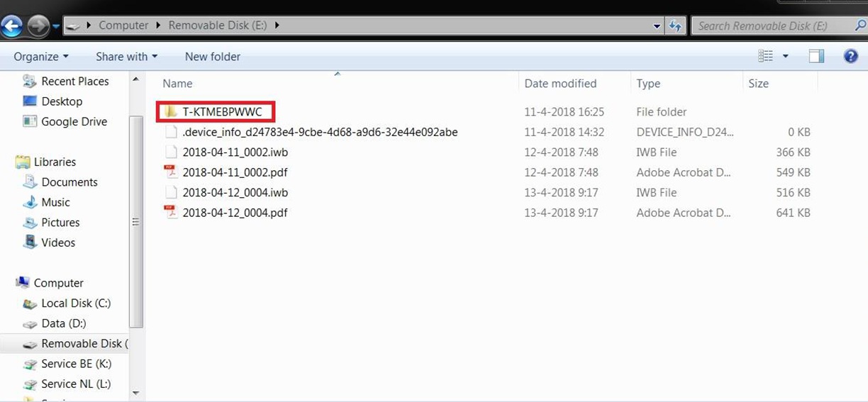
Task: Open Service BE (K:) network drive
Action: (x=77, y=364)
